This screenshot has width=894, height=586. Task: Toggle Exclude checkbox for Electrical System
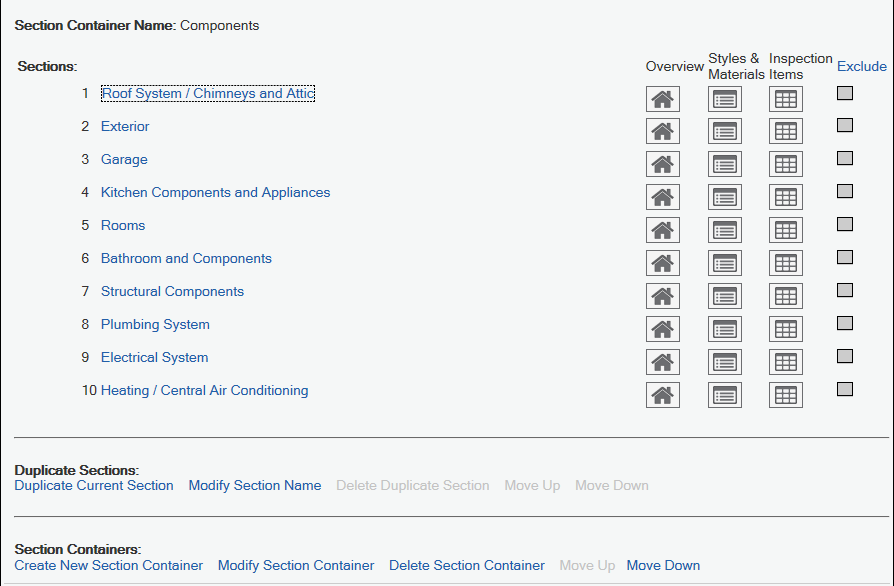845,357
